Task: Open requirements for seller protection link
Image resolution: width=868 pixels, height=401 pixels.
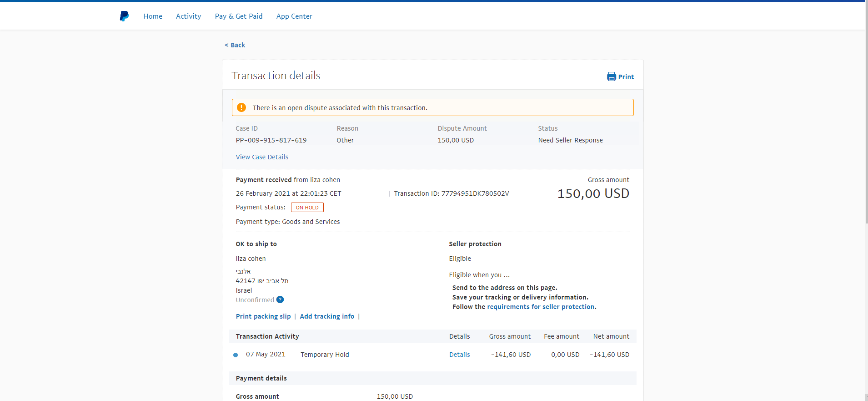Action: [541, 307]
